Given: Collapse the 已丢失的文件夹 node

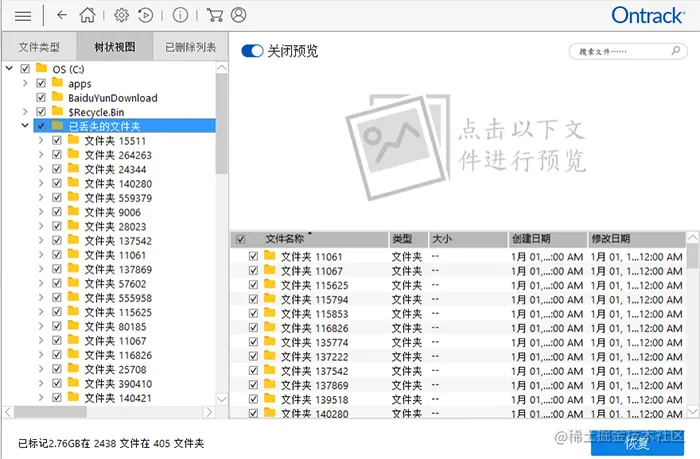Looking at the screenshot, I should (x=25, y=125).
